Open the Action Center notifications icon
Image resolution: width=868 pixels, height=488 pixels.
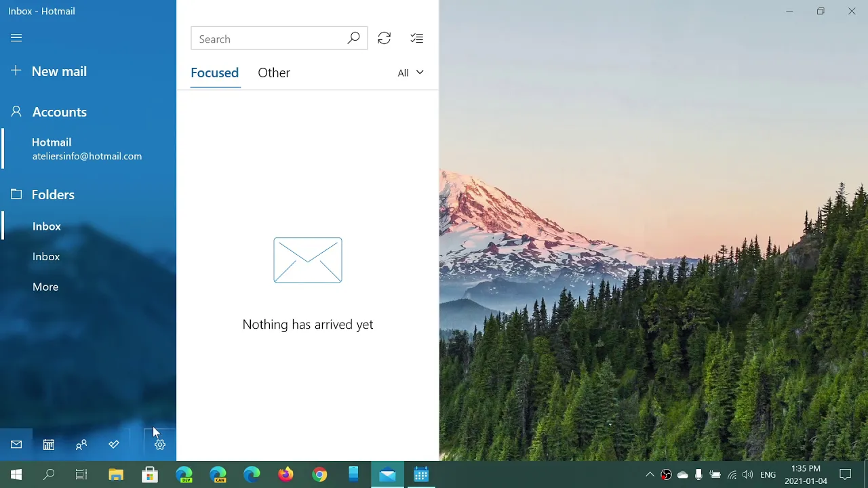(846, 475)
